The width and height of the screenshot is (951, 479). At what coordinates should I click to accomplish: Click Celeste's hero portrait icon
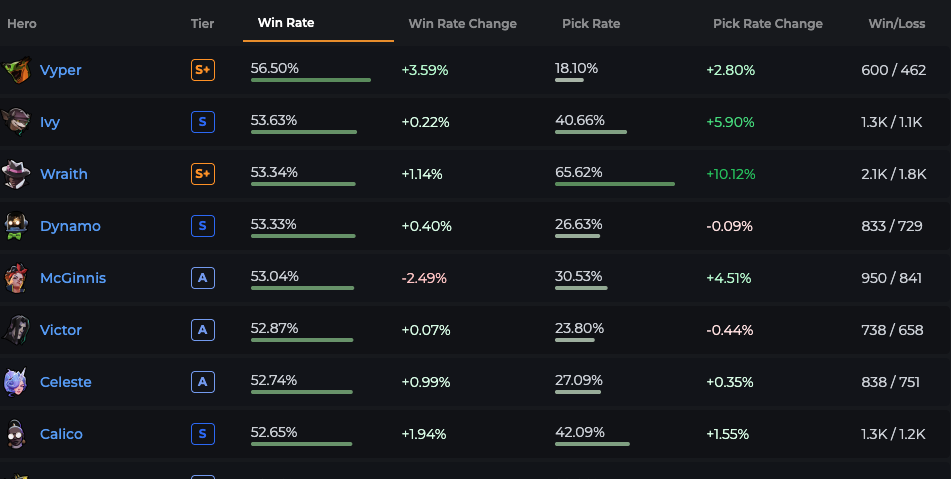click(16, 382)
